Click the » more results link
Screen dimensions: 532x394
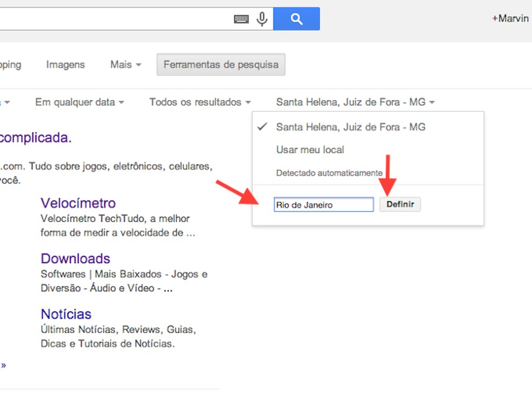pyautogui.click(x=4, y=365)
